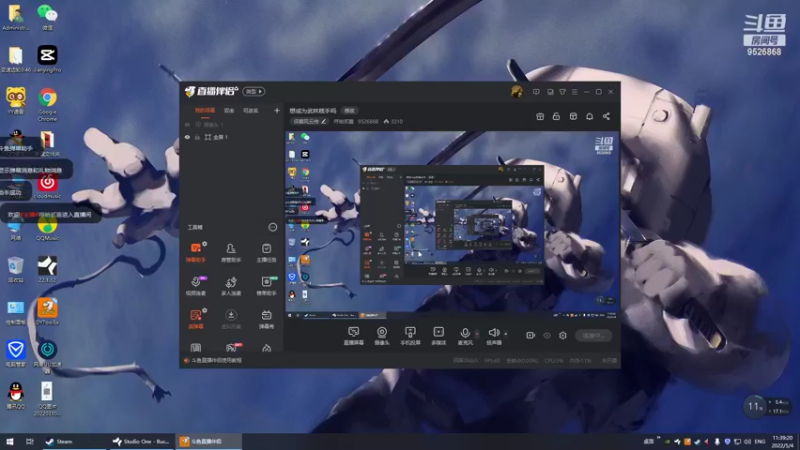Add a 多媒体 media source
Image resolution: width=800 pixels, height=450 pixels.
(x=439, y=336)
